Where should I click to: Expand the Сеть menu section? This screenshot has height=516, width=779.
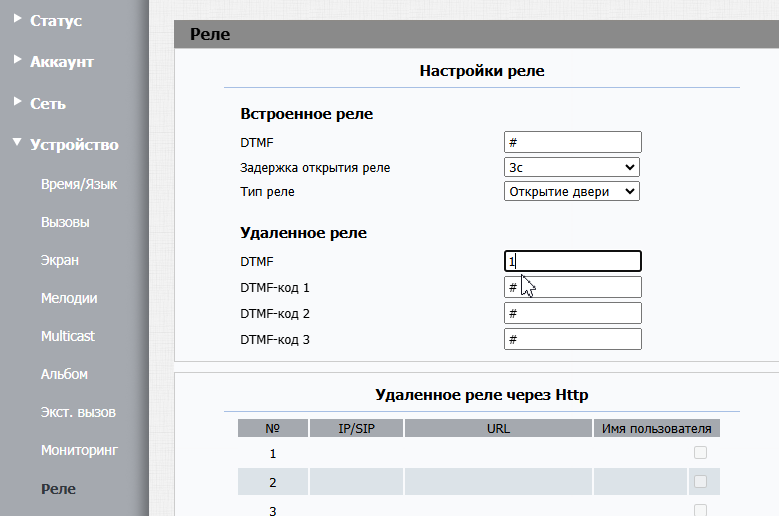click(x=48, y=103)
